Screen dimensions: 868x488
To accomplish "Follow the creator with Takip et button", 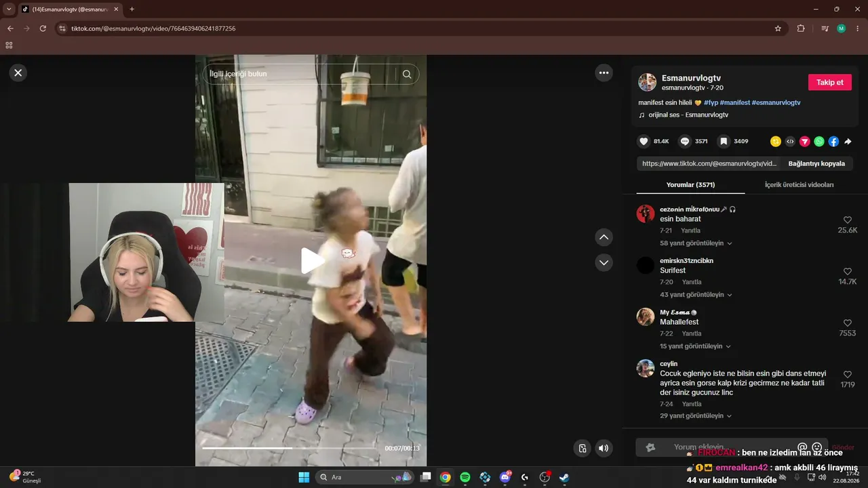I will click(x=830, y=82).
